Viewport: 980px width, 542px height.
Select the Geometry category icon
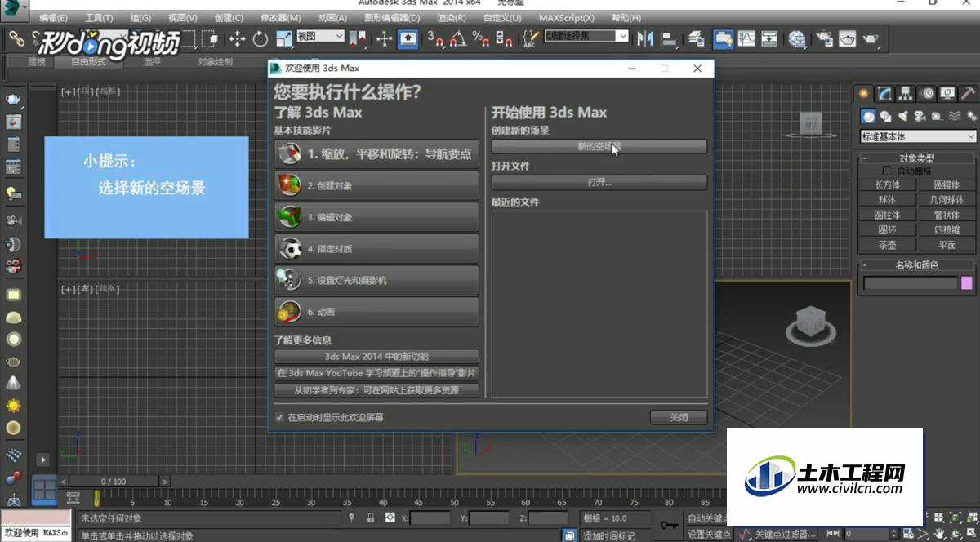(x=869, y=116)
